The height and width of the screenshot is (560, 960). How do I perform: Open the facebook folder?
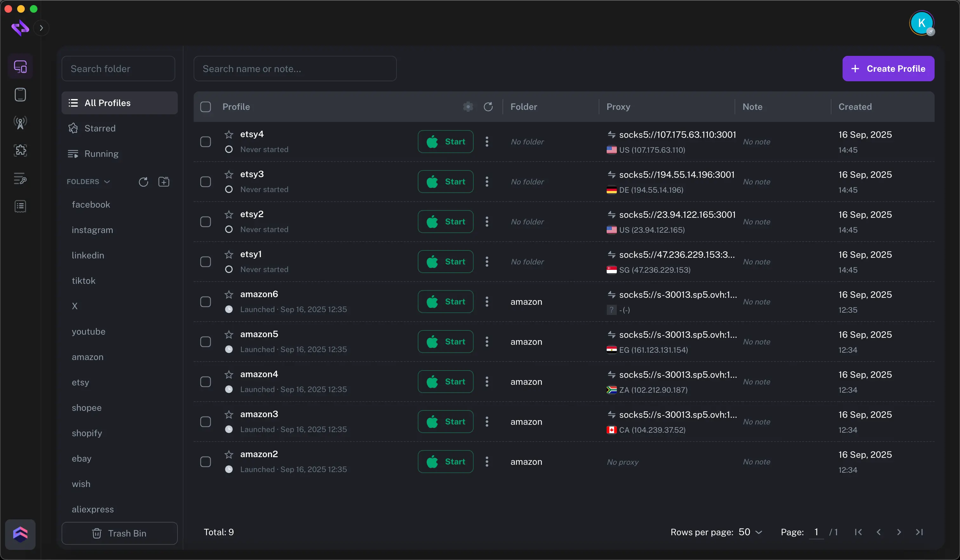pos(91,204)
